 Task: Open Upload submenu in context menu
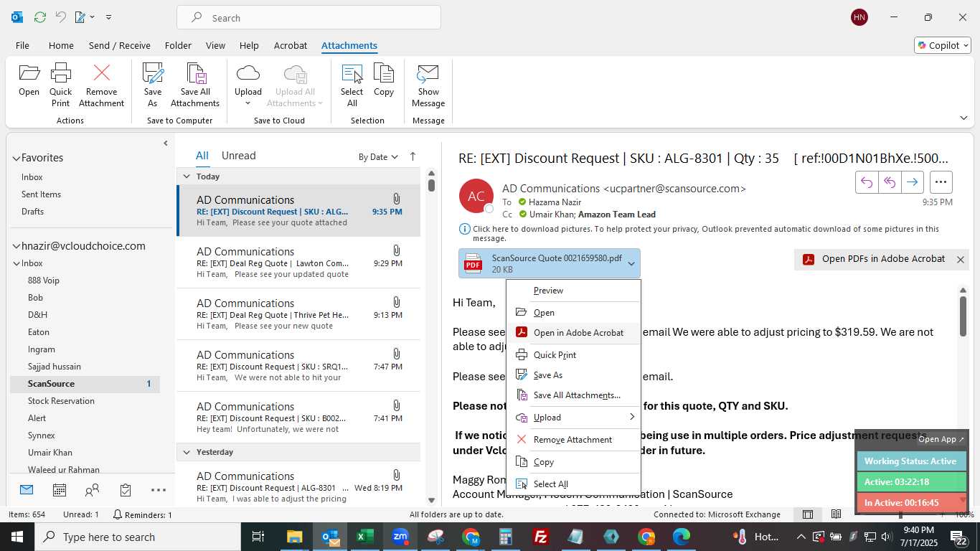click(573, 418)
